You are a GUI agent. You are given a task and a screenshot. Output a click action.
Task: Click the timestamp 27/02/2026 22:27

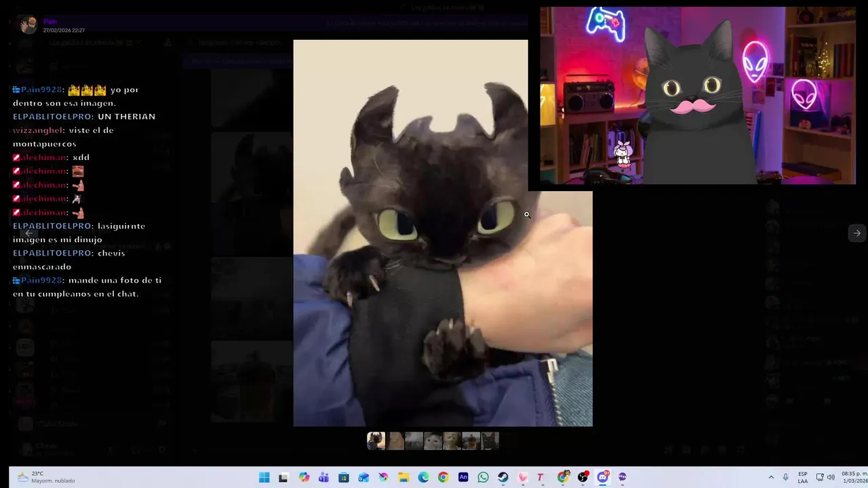(x=64, y=30)
